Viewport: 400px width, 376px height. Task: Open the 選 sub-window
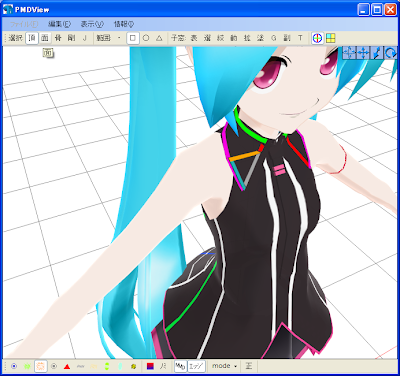[x=207, y=38]
